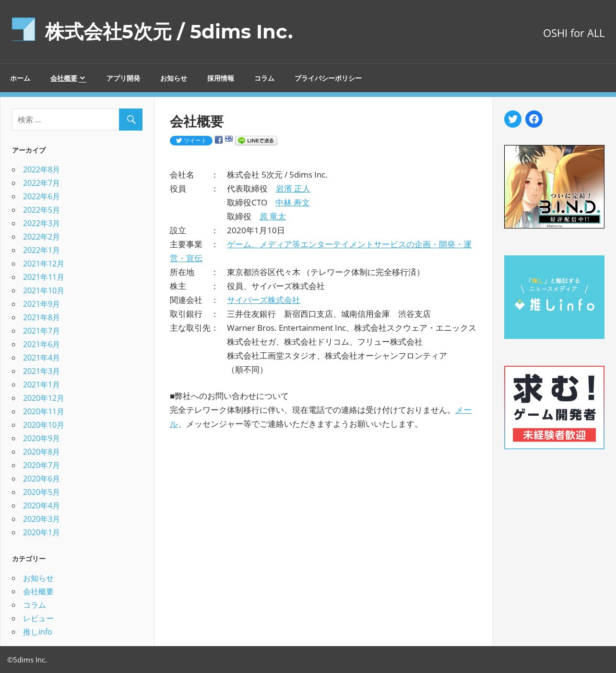Open archive 2022年5月
This screenshot has height=673, width=616.
tap(41, 210)
